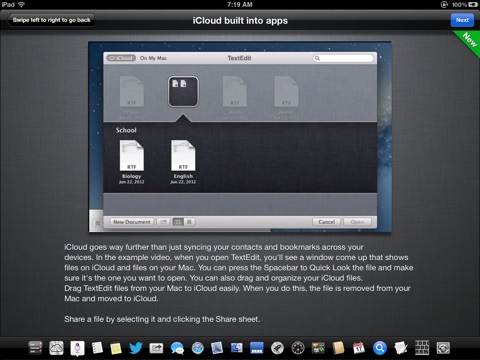
Task: Open the Mission Control grid icon
Action: pyautogui.click(x=422, y=348)
